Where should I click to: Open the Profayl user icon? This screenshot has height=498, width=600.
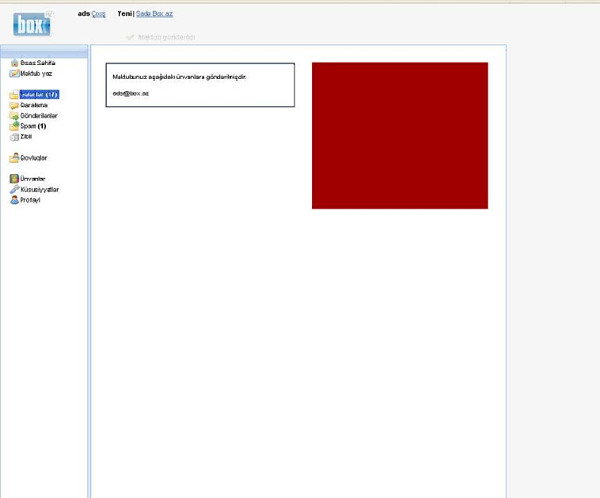point(14,200)
